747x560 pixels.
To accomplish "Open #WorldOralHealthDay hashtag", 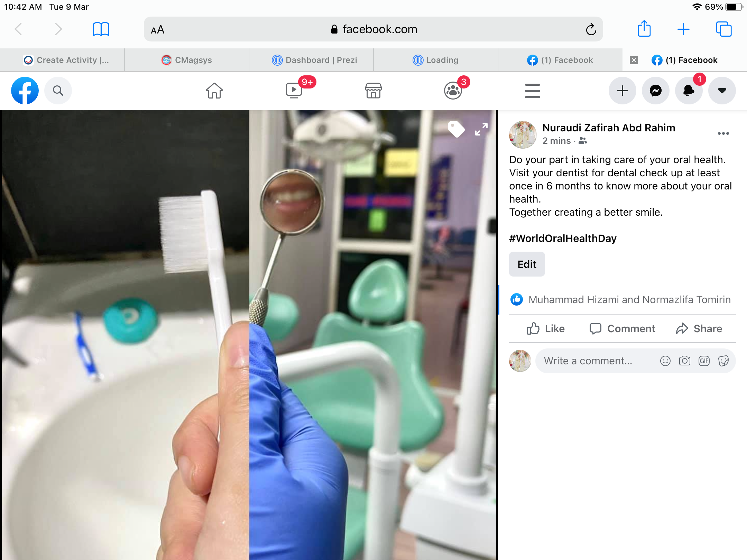I will (x=563, y=239).
